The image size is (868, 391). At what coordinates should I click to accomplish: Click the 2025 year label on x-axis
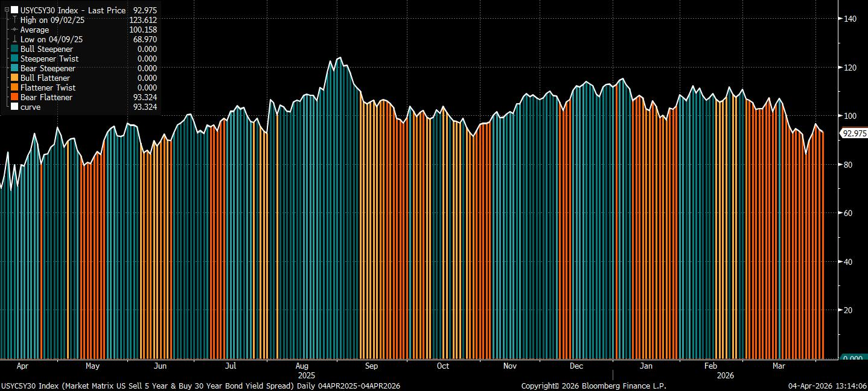pyautogui.click(x=307, y=375)
